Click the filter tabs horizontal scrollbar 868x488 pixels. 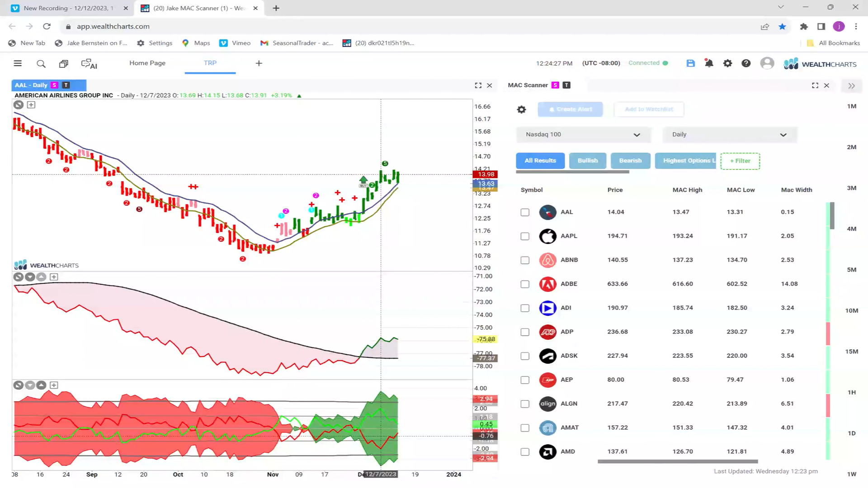pos(572,172)
